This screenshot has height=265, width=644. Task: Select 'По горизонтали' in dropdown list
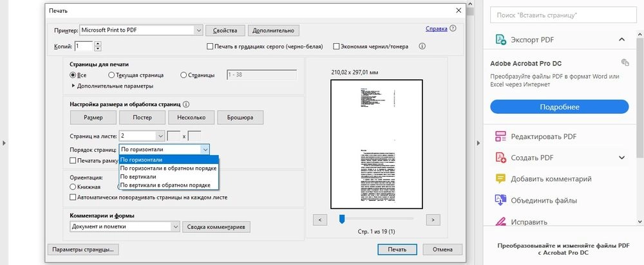point(169,160)
